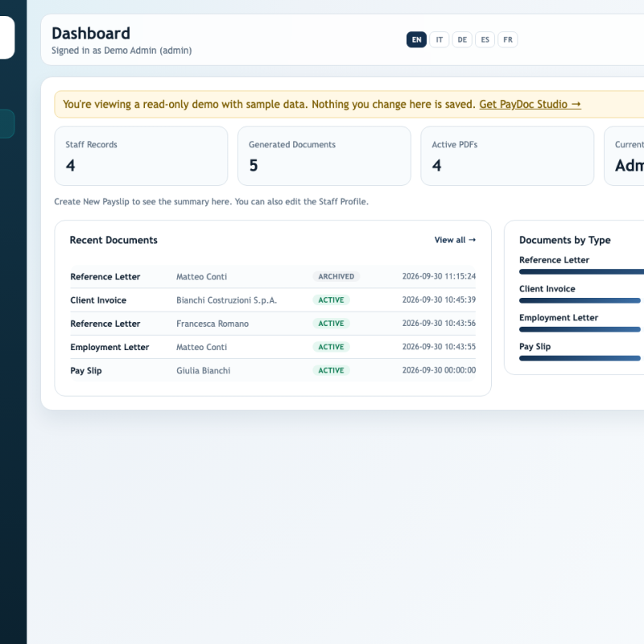This screenshot has width=644, height=644.
Task: Click the Recent Documents heading
Action: (114, 240)
